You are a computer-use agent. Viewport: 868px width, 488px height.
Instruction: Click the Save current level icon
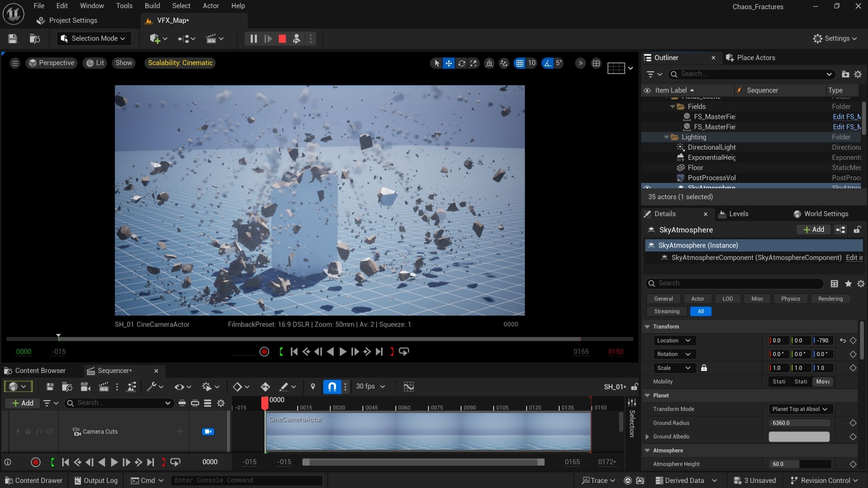tap(13, 39)
